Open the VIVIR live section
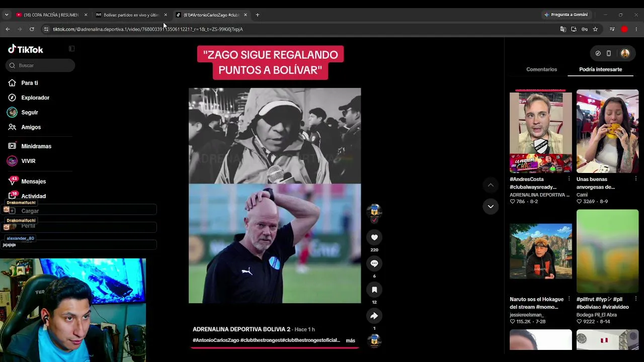This screenshot has height=362, width=644. click(x=28, y=161)
